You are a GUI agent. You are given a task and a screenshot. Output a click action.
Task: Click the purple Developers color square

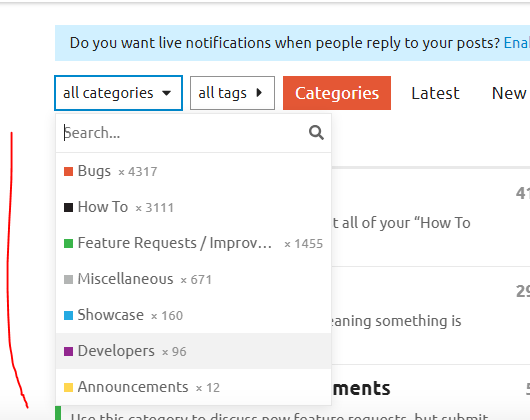coord(68,351)
